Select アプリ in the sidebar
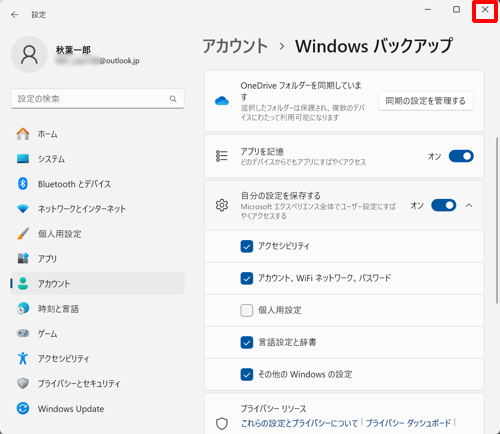 97,258
